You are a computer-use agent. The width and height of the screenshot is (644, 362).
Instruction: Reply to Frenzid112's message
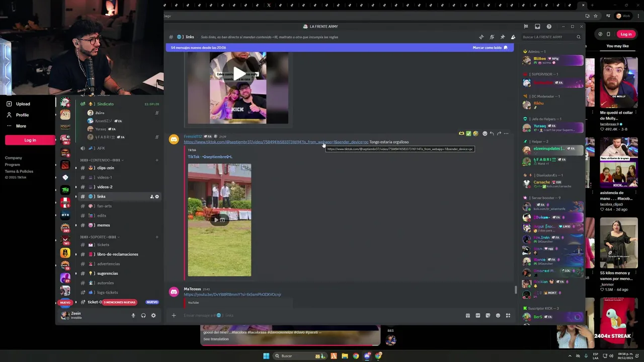coord(492,134)
